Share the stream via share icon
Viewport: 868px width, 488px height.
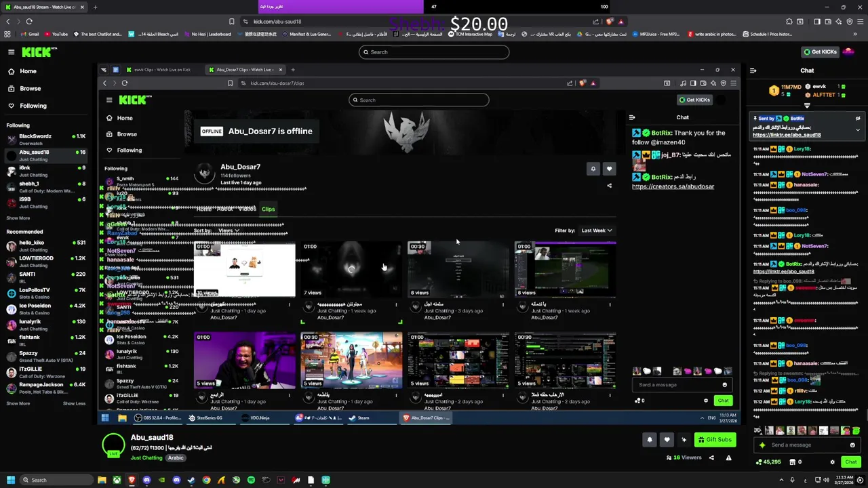click(711, 457)
